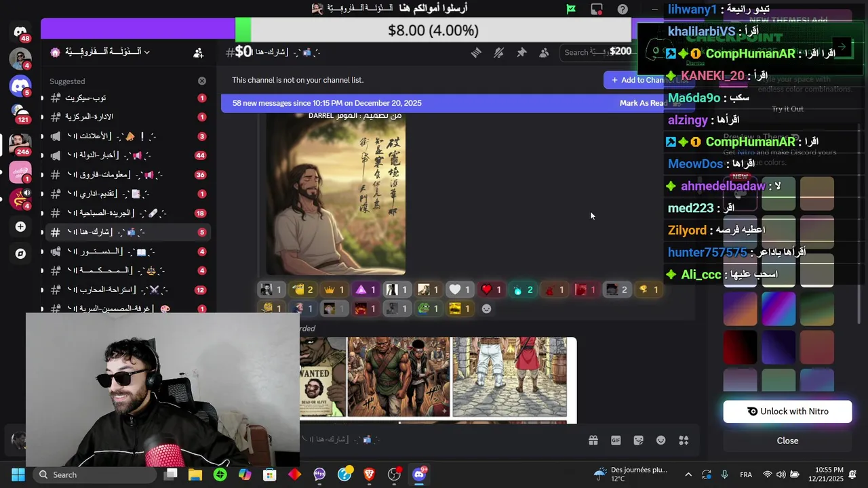This screenshot has width=868, height=488.
Task: Toggle the white heart reaction
Action: (459, 289)
